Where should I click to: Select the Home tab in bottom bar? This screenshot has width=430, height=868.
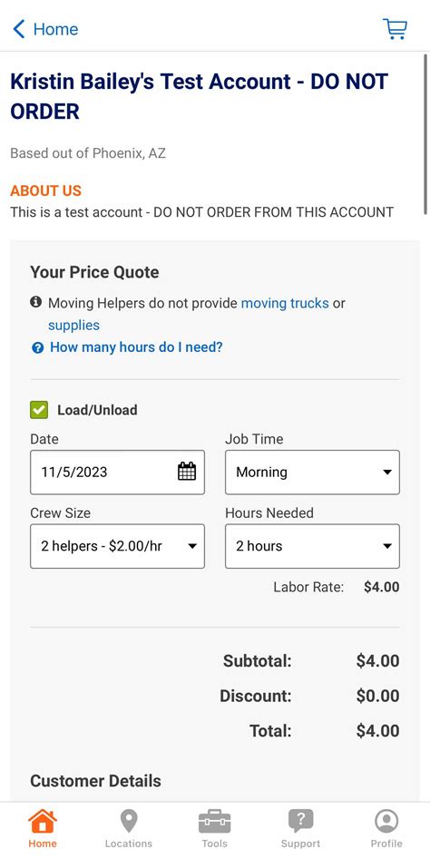coord(43,829)
